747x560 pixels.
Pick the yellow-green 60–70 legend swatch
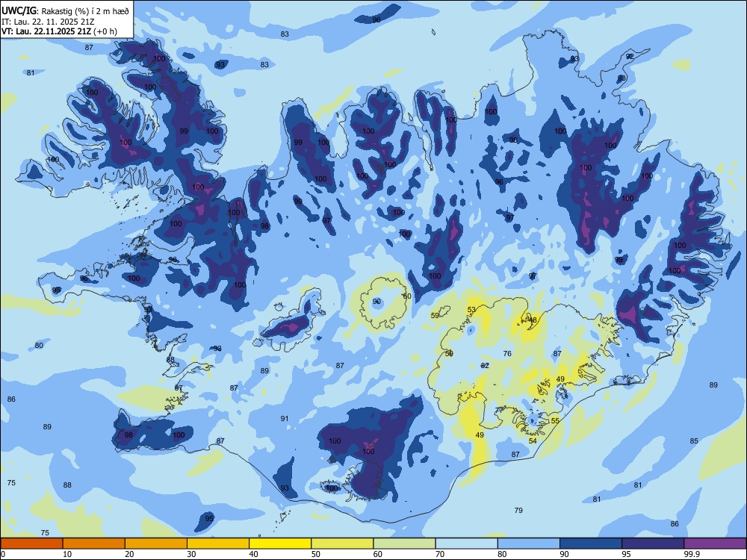[x=404, y=544]
